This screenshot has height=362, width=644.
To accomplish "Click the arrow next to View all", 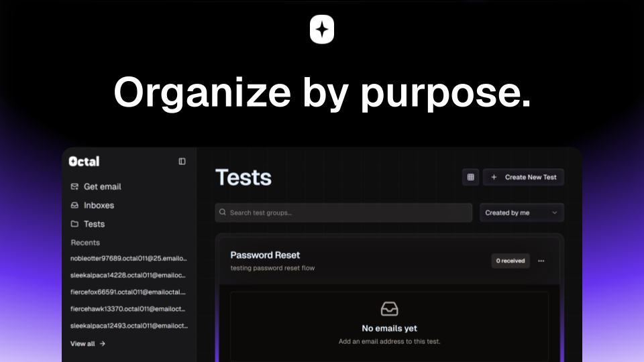I will pyautogui.click(x=102, y=344).
